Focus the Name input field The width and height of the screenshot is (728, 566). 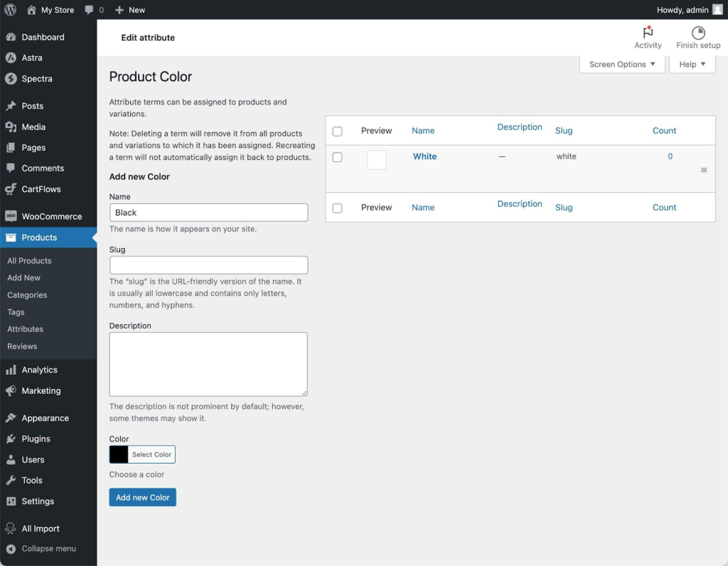click(x=208, y=213)
